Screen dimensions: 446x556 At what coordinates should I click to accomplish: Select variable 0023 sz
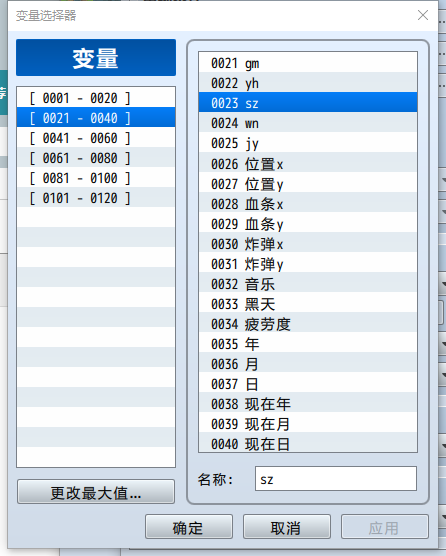(308, 102)
